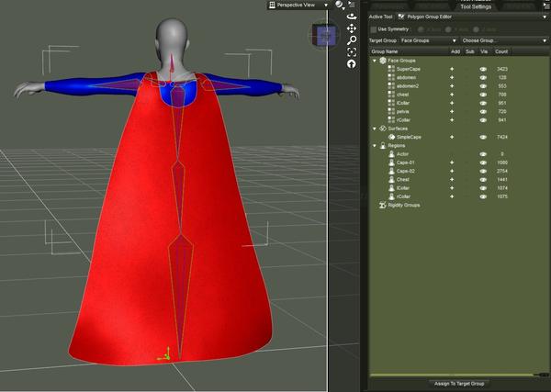Click the add plus for pelvis

tap(452, 112)
